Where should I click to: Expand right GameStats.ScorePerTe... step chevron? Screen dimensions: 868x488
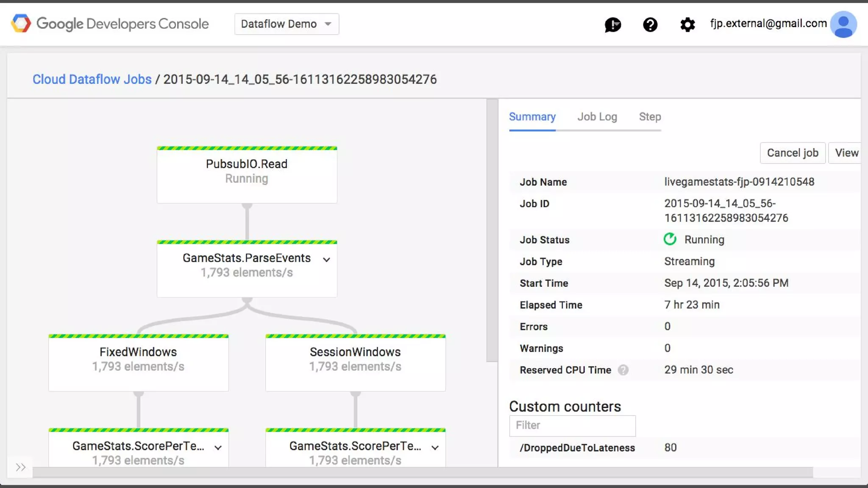tap(435, 447)
